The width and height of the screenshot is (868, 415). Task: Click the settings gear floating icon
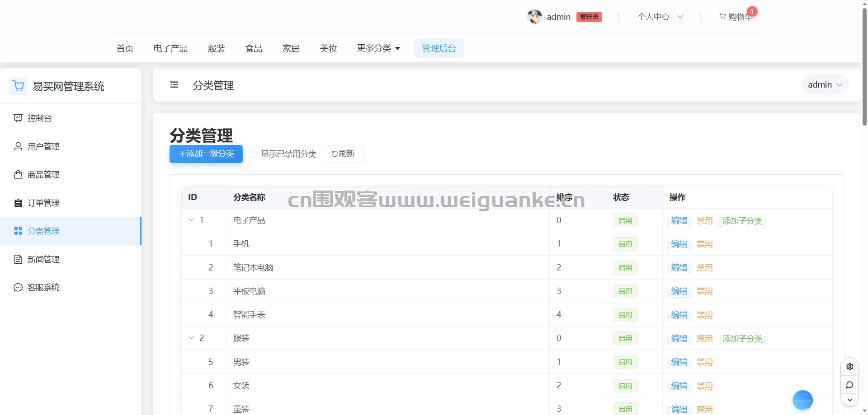pyautogui.click(x=849, y=367)
